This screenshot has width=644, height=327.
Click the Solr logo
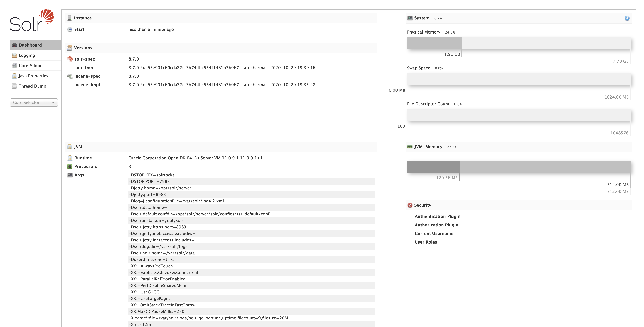coord(32,20)
